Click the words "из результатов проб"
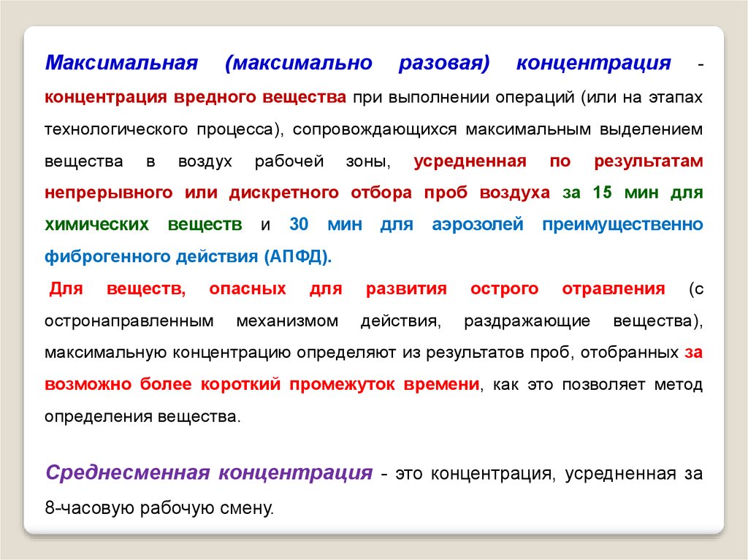 pyautogui.click(x=488, y=353)
